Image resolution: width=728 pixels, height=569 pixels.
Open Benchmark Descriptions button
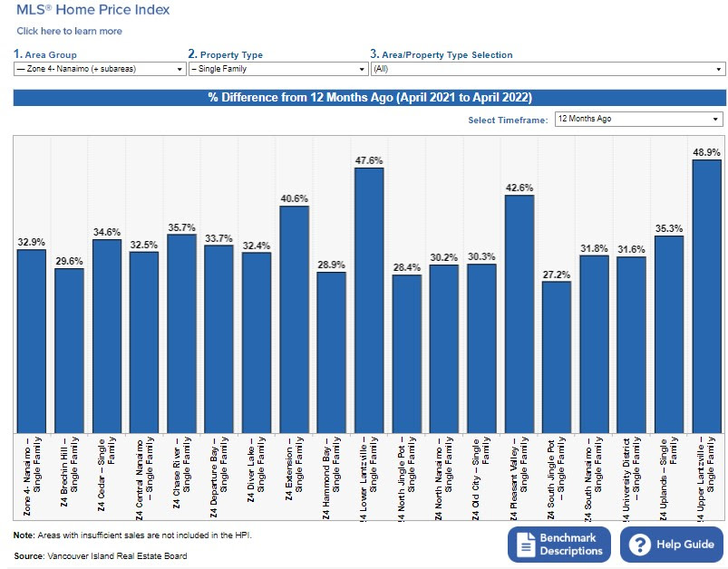(557, 545)
